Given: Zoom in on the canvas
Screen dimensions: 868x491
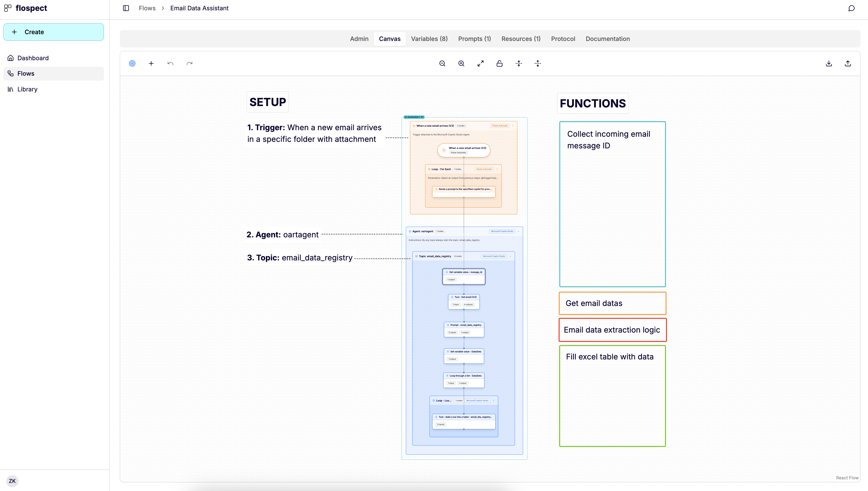Looking at the screenshot, I should click(461, 63).
